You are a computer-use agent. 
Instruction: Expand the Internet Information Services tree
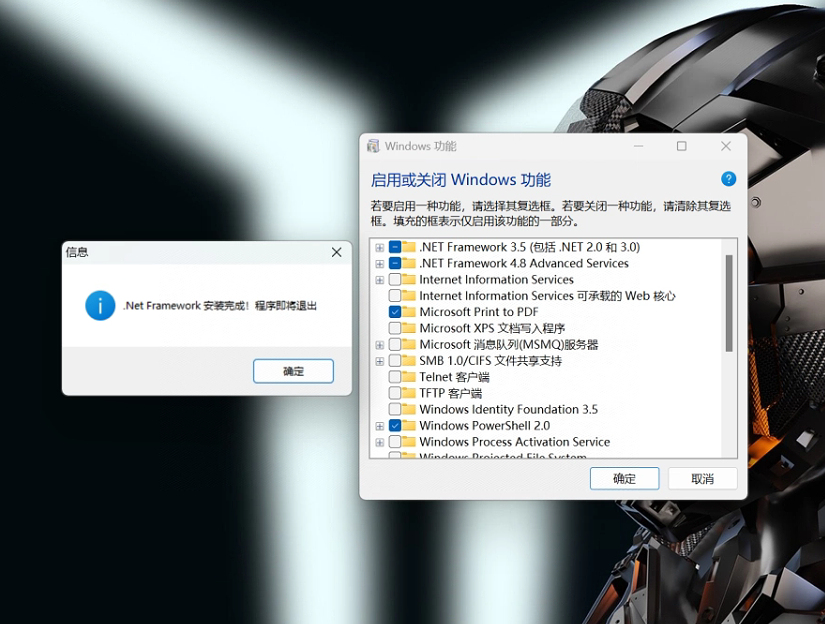pos(379,280)
